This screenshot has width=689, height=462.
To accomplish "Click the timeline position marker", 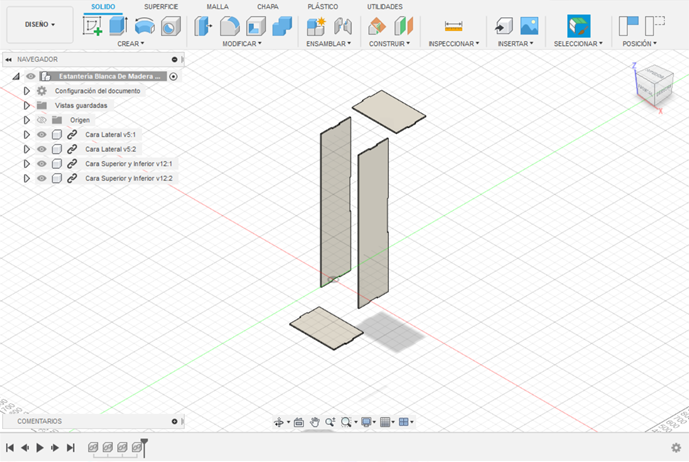I will [144, 447].
